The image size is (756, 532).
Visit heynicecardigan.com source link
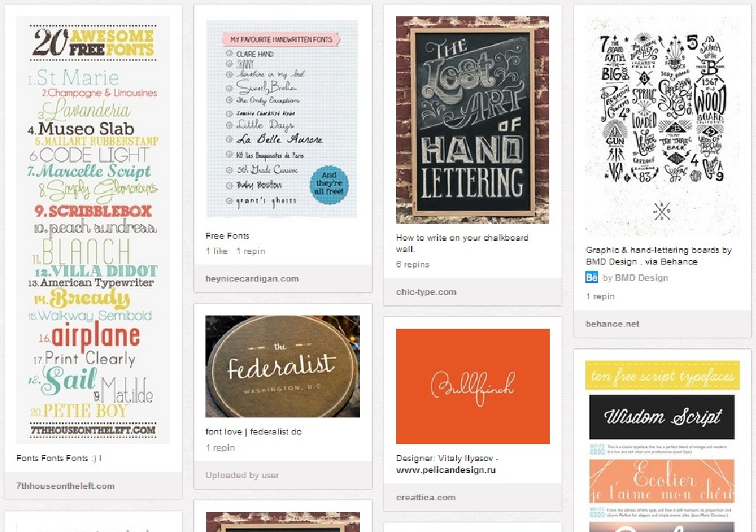pos(252,279)
